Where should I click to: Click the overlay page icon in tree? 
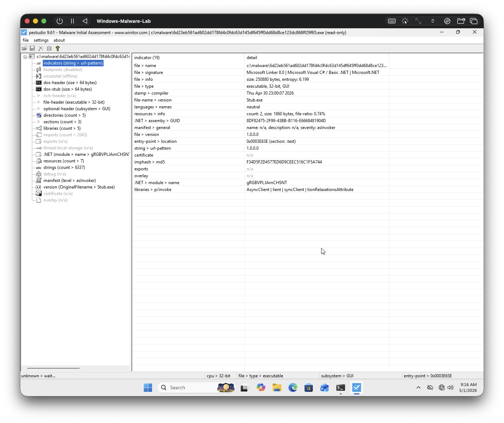[39, 200]
